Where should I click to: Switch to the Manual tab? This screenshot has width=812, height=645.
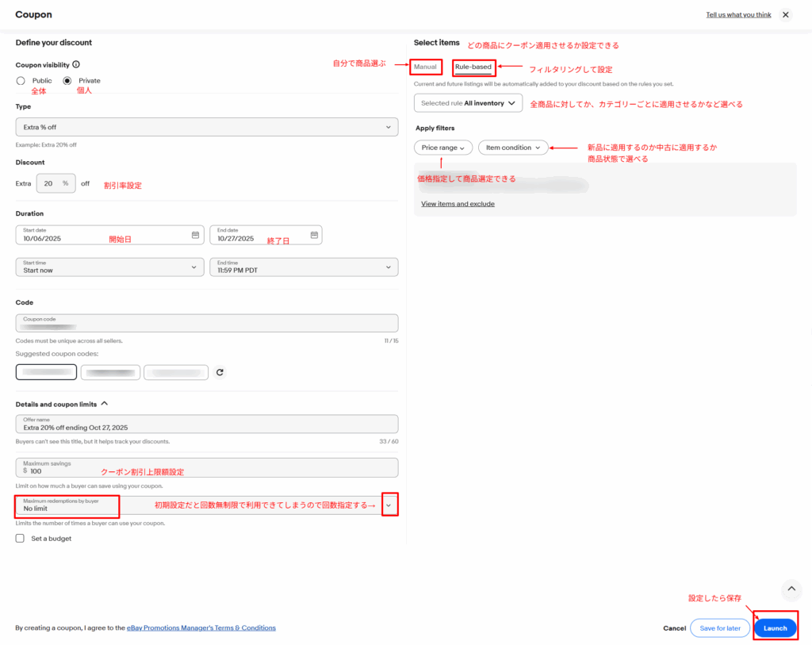[x=426, y=67]
